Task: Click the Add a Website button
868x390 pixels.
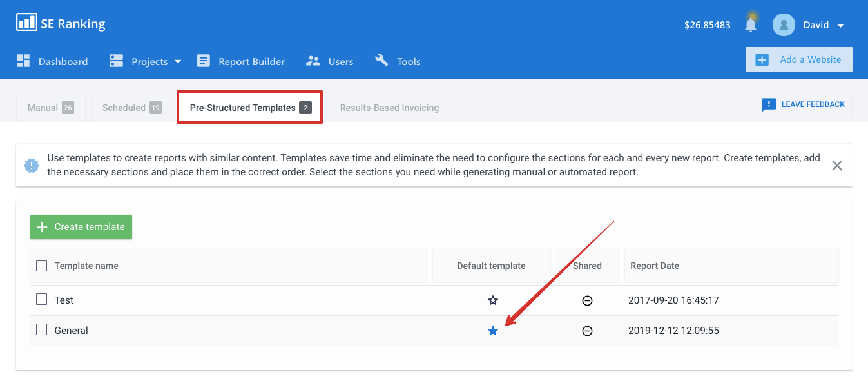Action: click(799, 59)
